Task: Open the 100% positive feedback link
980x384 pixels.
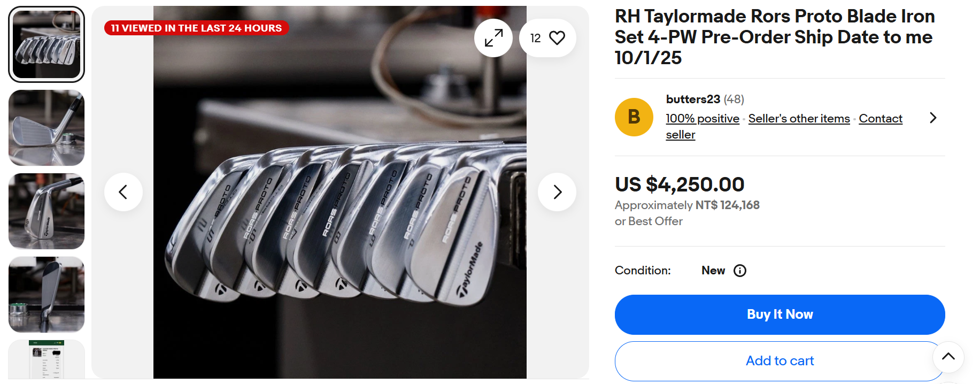Action: (x=703, y=119)
